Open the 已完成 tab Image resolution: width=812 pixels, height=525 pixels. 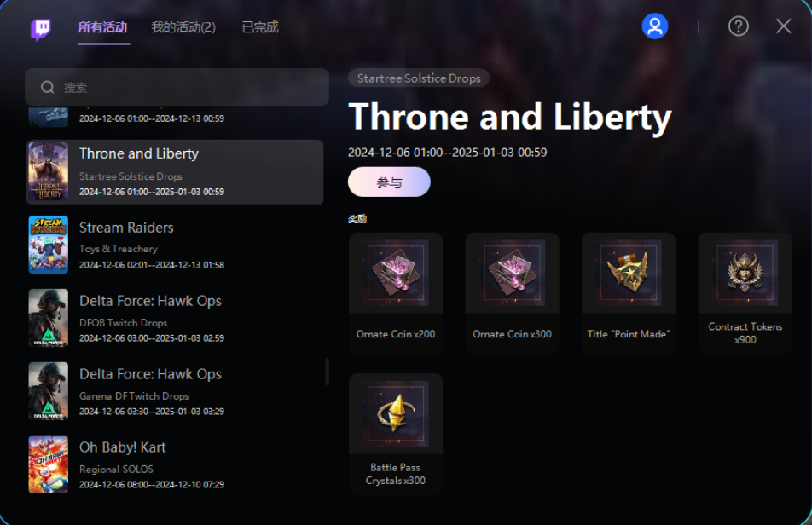click(260, 27)
